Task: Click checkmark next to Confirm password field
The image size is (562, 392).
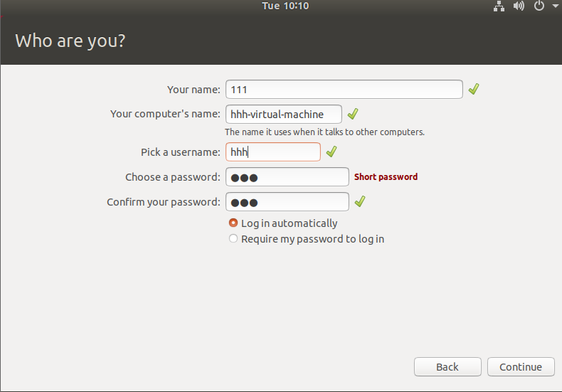Action: pos(360,201)
